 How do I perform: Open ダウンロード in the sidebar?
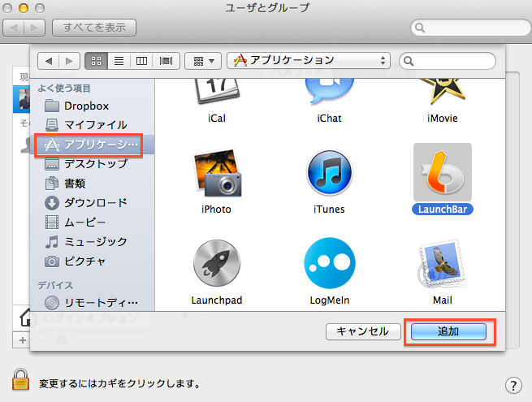[93, 203]
